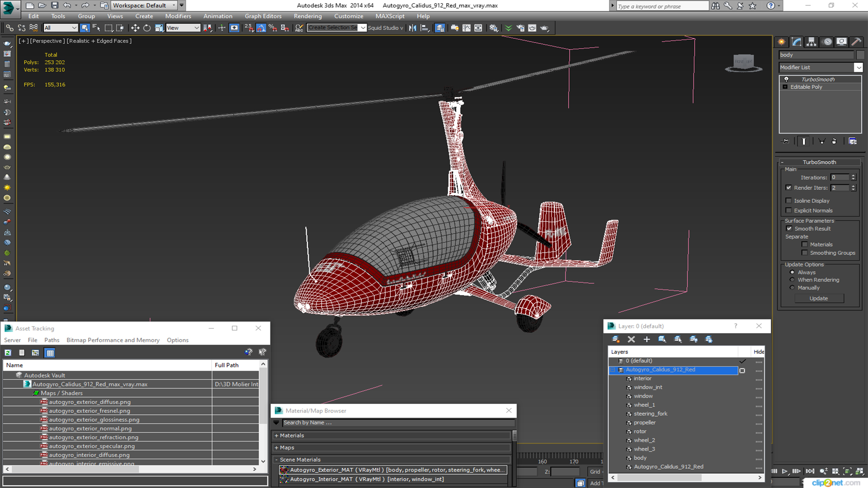Image resolution: width=868 pixels, height=488 pixels.
Task: Click the Select and Link tool
Action: (x=9, y=28)
